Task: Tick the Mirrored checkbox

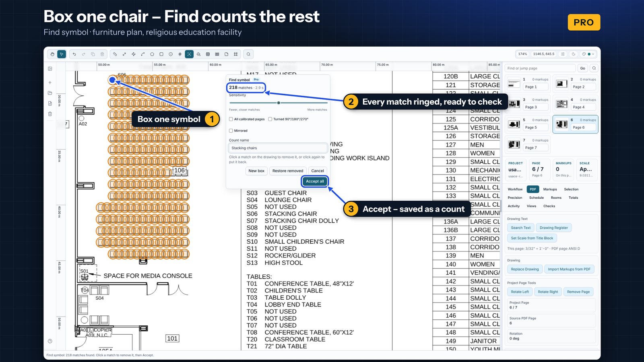Action: [231, 131]
